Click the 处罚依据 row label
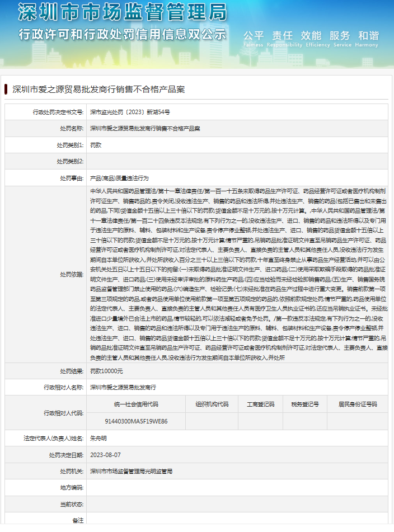The height and width of the screenshot is (532, 394). tap(71, 275)
